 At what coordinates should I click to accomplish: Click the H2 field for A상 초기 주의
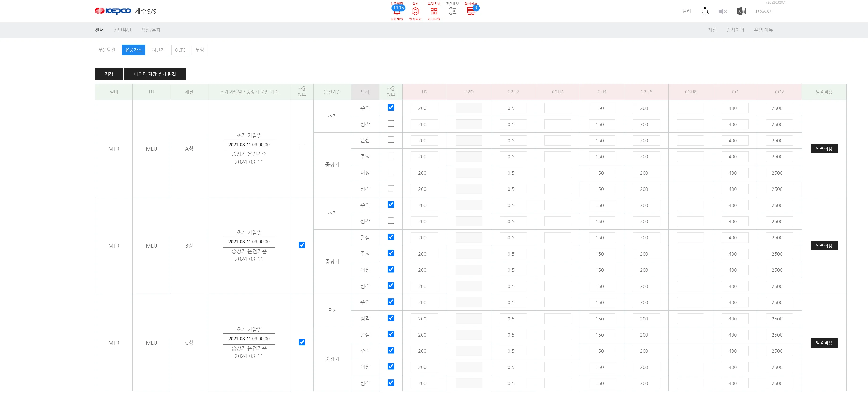tap(424, 108)
